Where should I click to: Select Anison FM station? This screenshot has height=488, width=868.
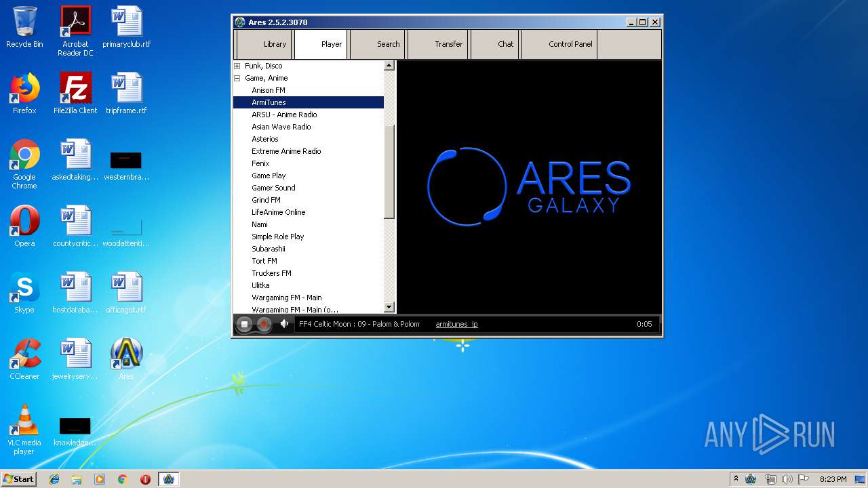269,90
